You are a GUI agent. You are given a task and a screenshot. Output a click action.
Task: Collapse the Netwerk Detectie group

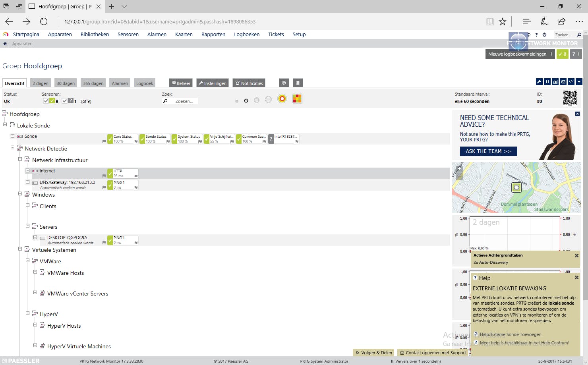(x=13, y=148)
